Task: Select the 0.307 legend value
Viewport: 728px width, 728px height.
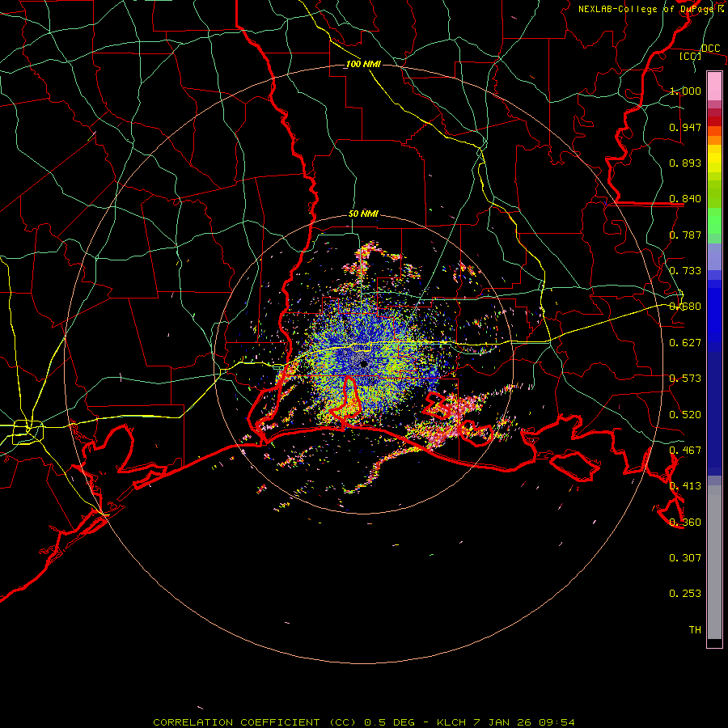Action: (x=685, y=558)
